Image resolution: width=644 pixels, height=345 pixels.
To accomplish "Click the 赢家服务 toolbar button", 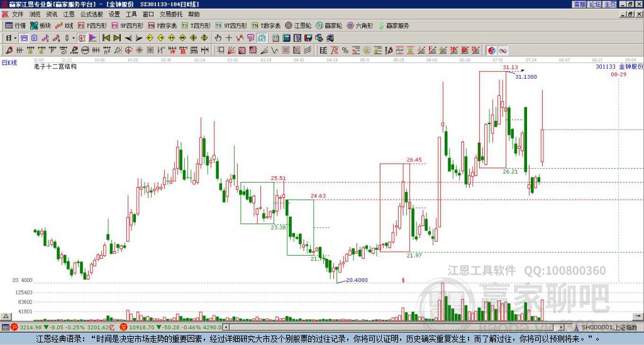I will 394,25.
